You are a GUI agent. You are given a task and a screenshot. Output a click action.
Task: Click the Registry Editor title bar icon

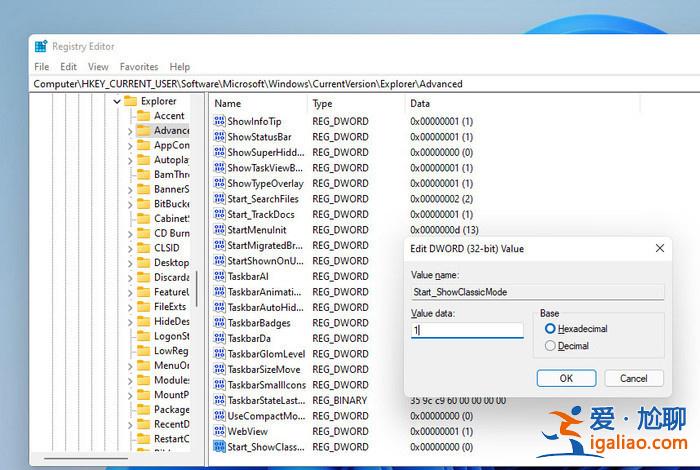[x=41, y=46]
